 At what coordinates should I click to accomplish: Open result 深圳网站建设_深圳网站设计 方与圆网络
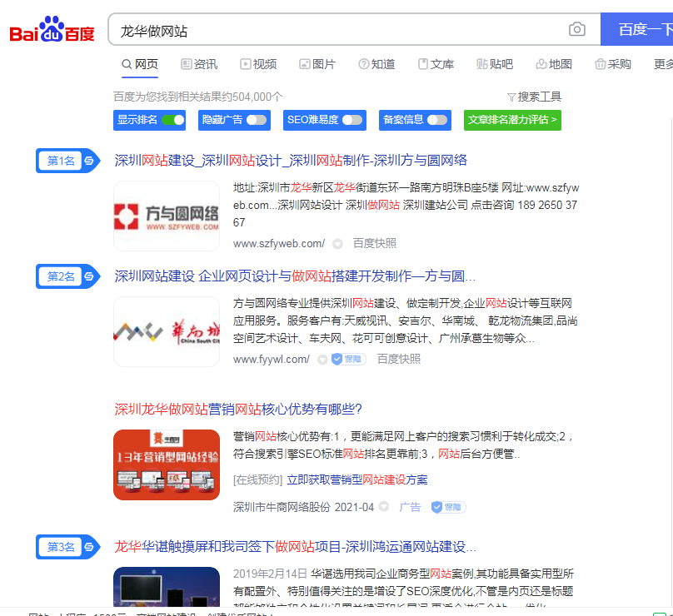pos(291,161)
